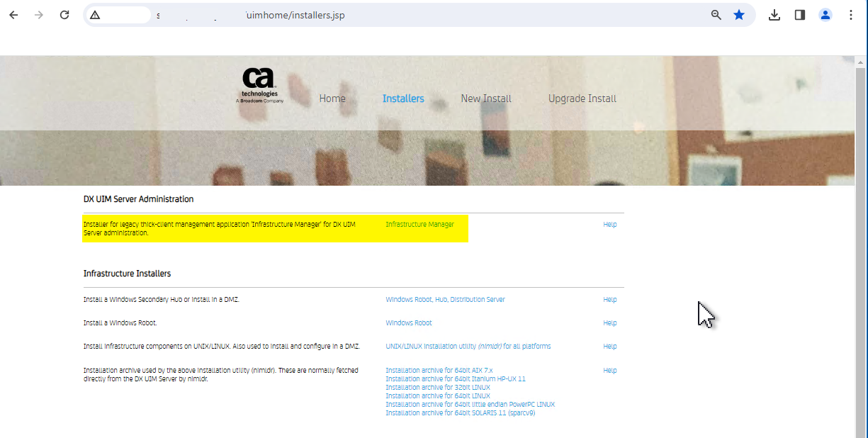The image size is (868, 438).
Task: Open Help for Windows Secondary Hub row
Action: coord(609,300)
